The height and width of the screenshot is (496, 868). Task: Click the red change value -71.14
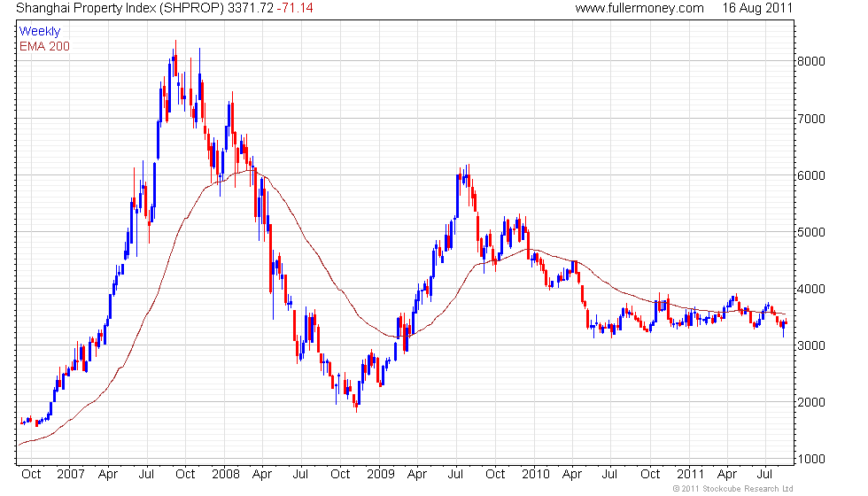294,8
